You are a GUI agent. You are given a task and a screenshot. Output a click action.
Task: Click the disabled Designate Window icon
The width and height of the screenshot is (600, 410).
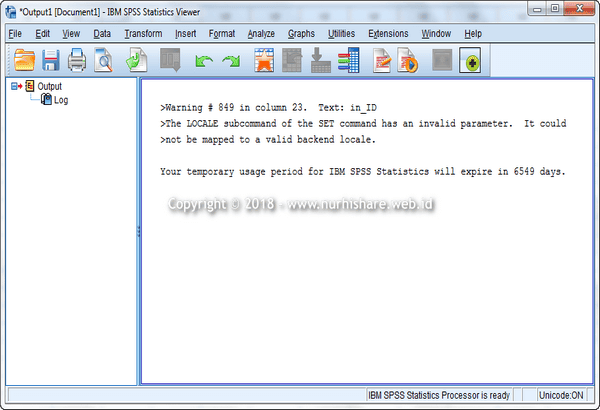pos(442,60)
